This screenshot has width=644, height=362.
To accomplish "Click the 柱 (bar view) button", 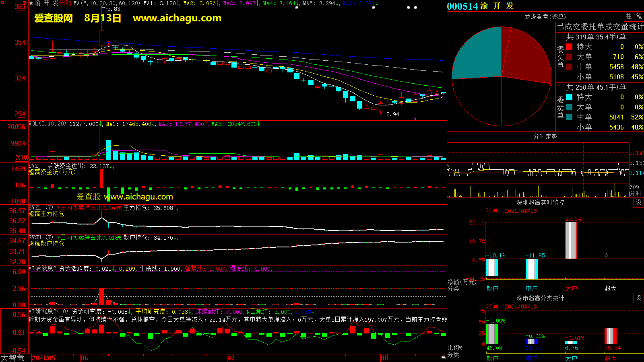I will (x=629, y=16).
